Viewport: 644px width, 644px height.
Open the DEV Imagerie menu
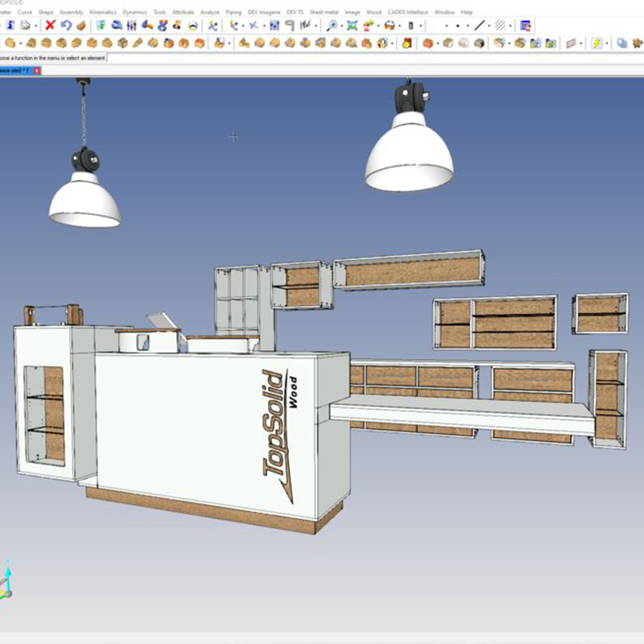[264, 12]
